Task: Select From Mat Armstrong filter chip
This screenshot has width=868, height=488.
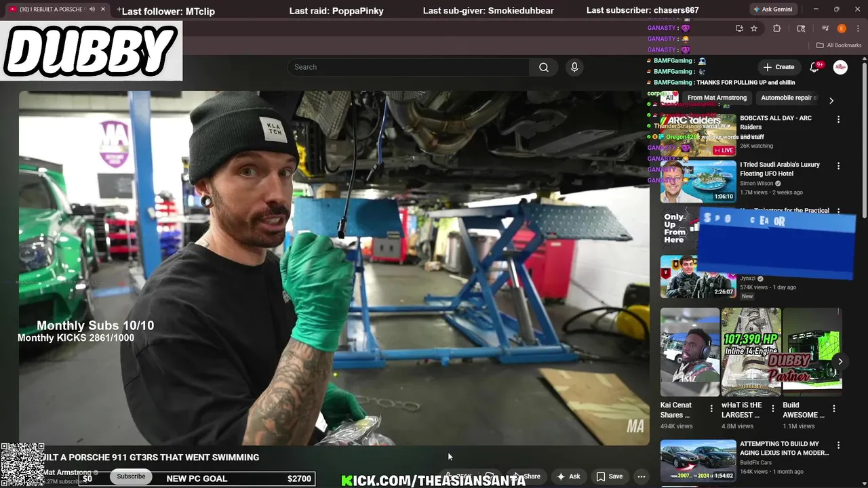Action: [717, 98]
